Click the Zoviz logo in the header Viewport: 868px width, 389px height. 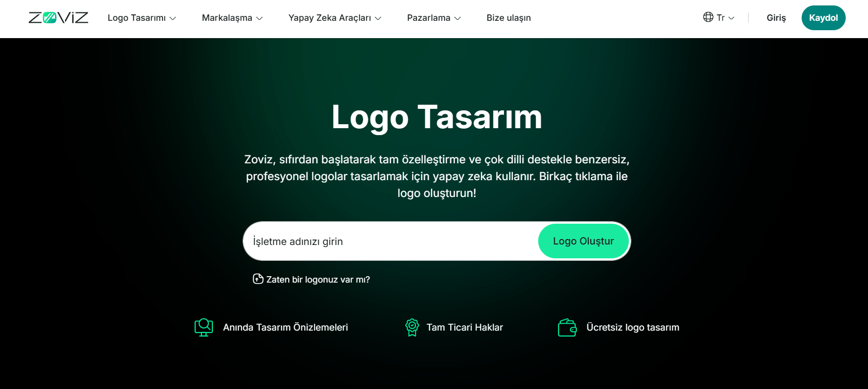58,18
